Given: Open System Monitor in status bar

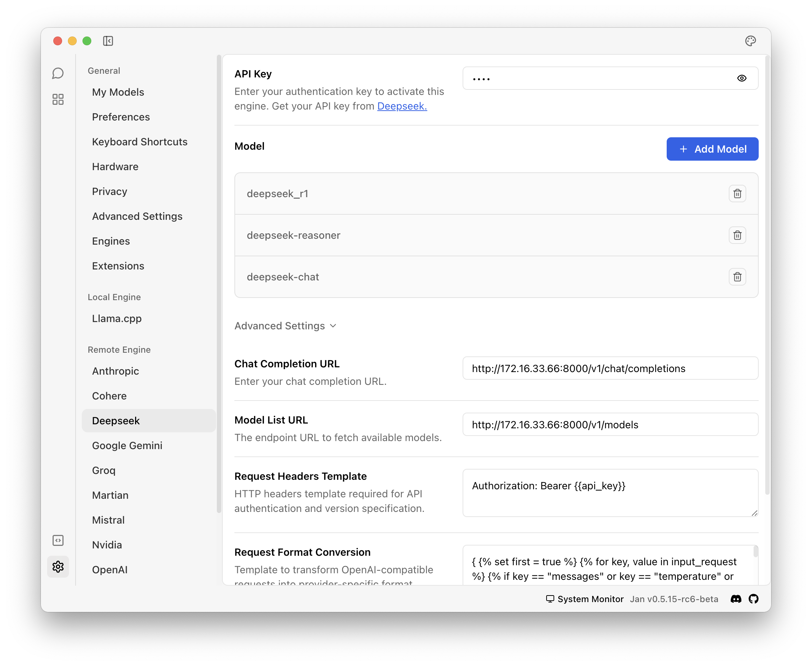Looking at the screenshot, I should [585, 599].
